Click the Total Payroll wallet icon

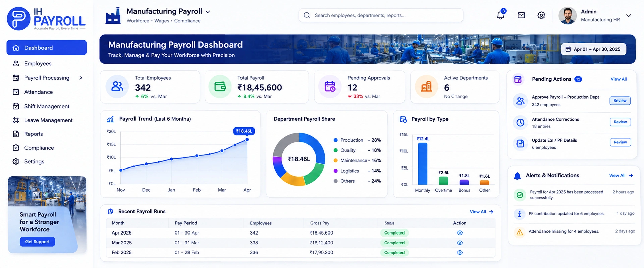220,87
